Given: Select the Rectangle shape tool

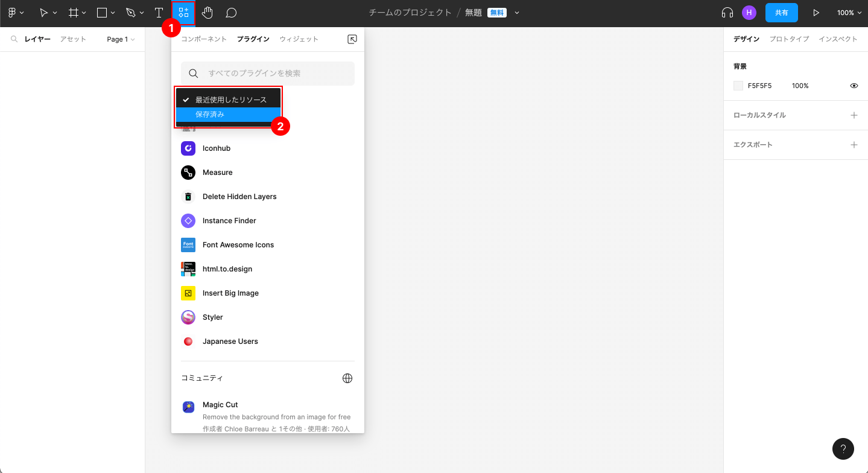Looking at the screenshot, I should (x=102, y=13).
